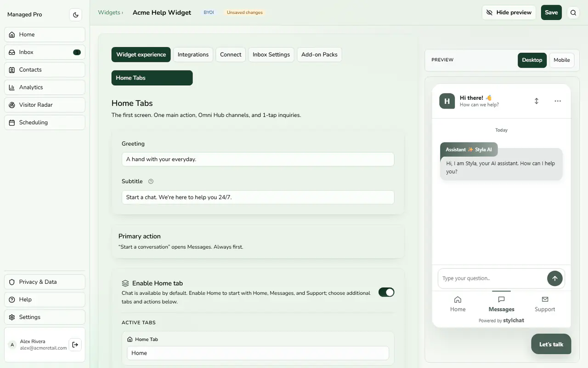Click the Home Tab name field
Screen dimensions: 588x368
pyautogui.click(x=258, y=353)
